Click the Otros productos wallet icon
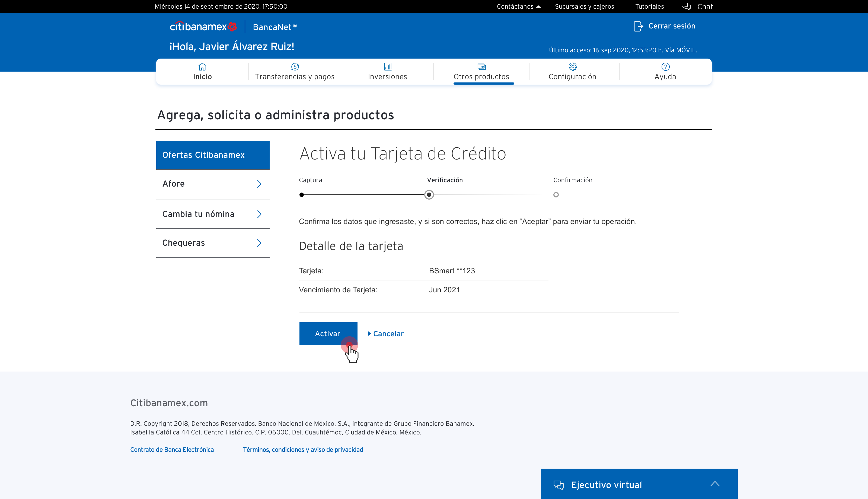This screenshot has width=868, height=499. (x=481, y=66)
